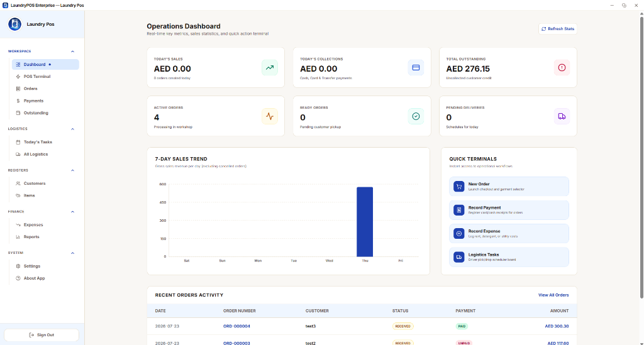Click the Pending Deliveries truck icon
Screen dimensions: 644x345
click(562, 116)
